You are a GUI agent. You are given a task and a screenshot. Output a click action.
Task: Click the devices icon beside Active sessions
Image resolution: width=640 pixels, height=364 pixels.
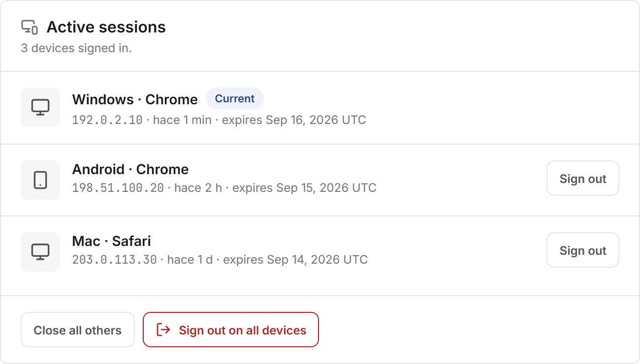click(x=30, y=27)
